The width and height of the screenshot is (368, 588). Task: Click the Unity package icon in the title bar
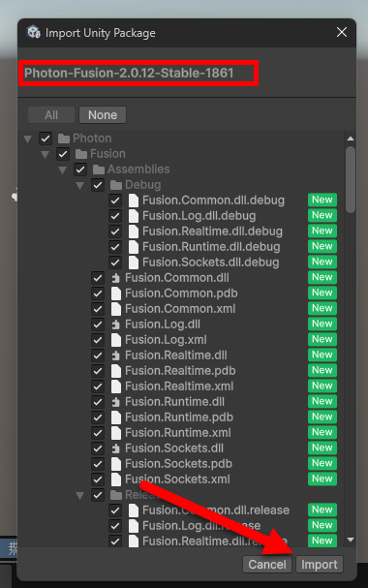[34, 32]
